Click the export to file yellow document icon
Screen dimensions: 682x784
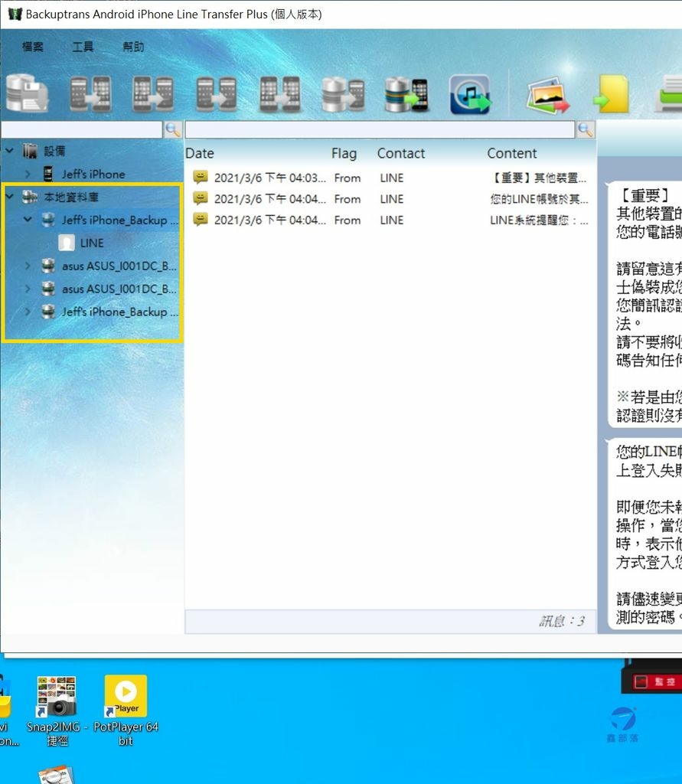point(611,94)
